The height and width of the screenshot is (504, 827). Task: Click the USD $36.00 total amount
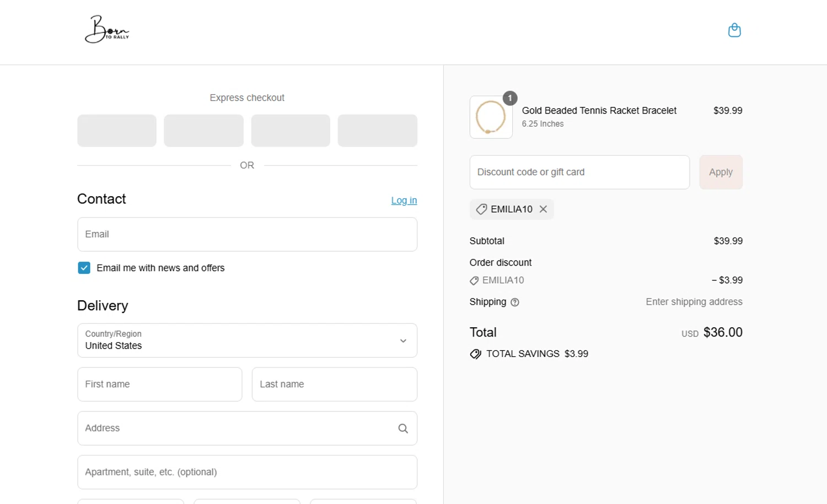tap(712, 333)
